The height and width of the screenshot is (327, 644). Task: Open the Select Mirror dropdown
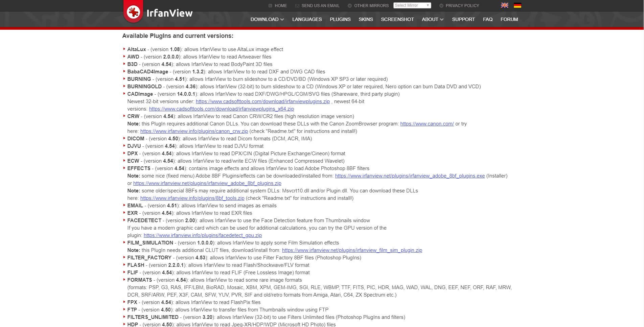coord(412,5)
